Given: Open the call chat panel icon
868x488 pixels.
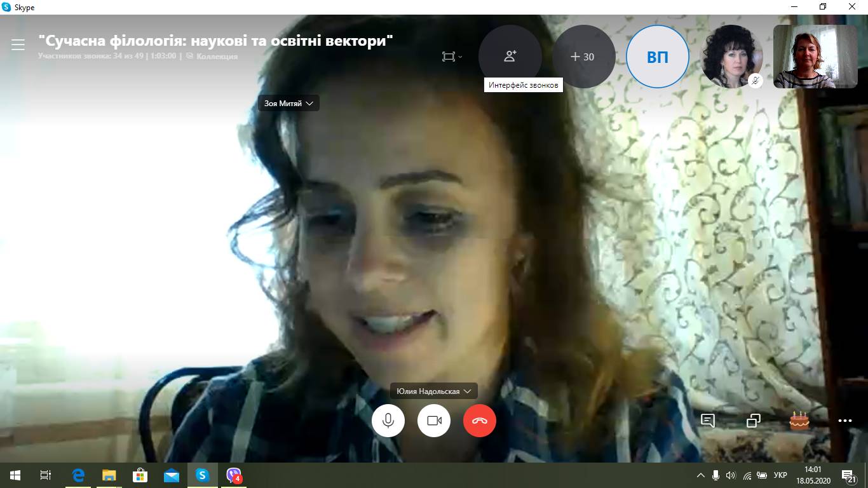Looking at the screenshot, I should [x=708, y=420].
